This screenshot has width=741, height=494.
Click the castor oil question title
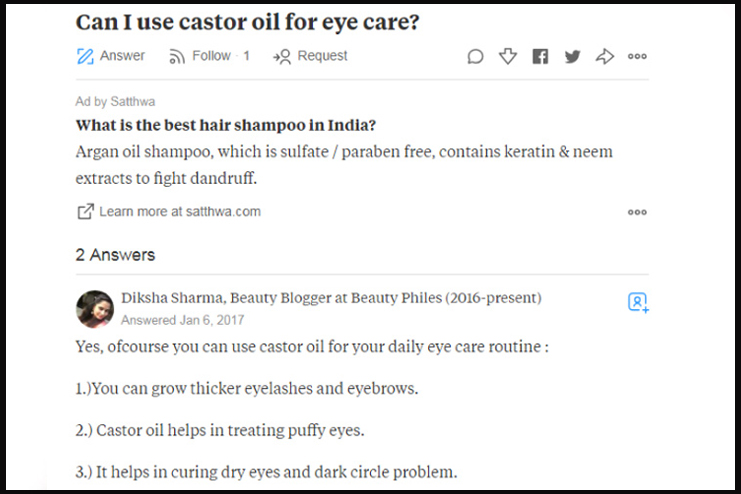click(x=247, y=22)
